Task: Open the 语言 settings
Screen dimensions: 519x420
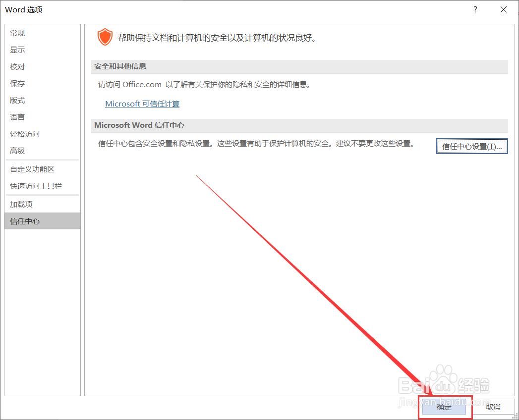Action: (x=42, y=117)
